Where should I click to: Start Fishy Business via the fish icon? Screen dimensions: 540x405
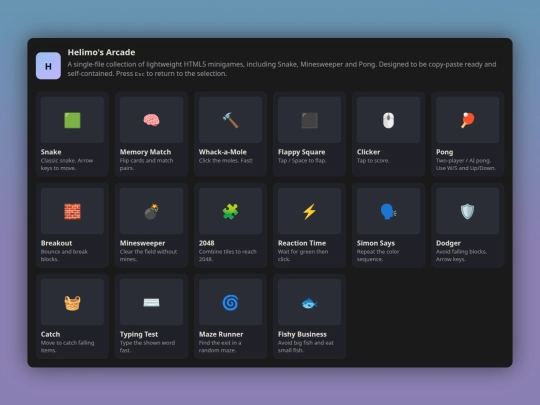click(309, 303)
